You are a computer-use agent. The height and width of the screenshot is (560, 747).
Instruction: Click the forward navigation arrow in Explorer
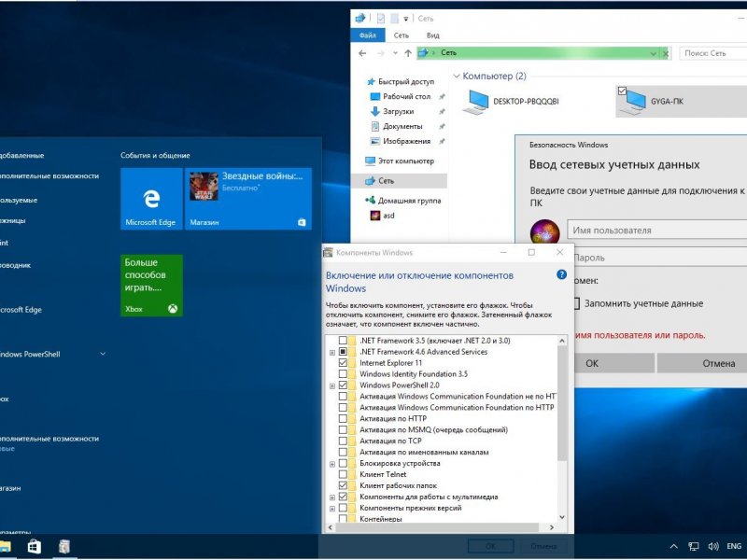[x=381, y=53]
